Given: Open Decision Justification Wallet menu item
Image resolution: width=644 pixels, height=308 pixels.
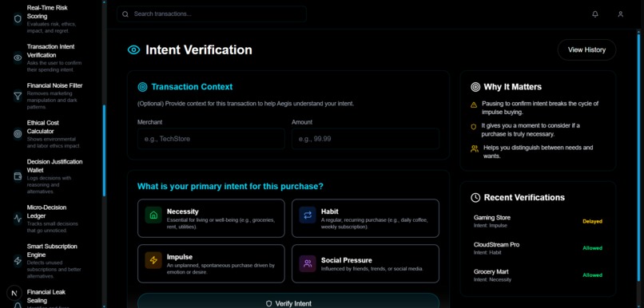Looking at the screenshot, I should coord(49,176).
